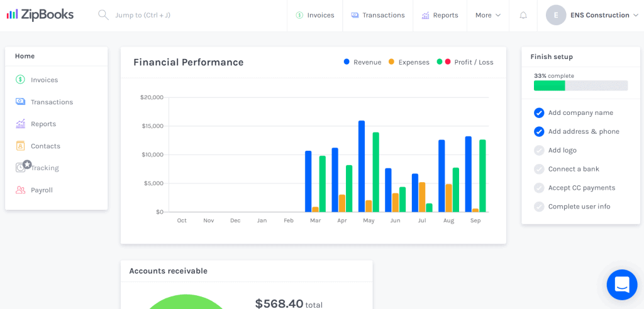The image size is (644, 309).
Task: Click the September green profit bar
Action: (x=482, y=176)
